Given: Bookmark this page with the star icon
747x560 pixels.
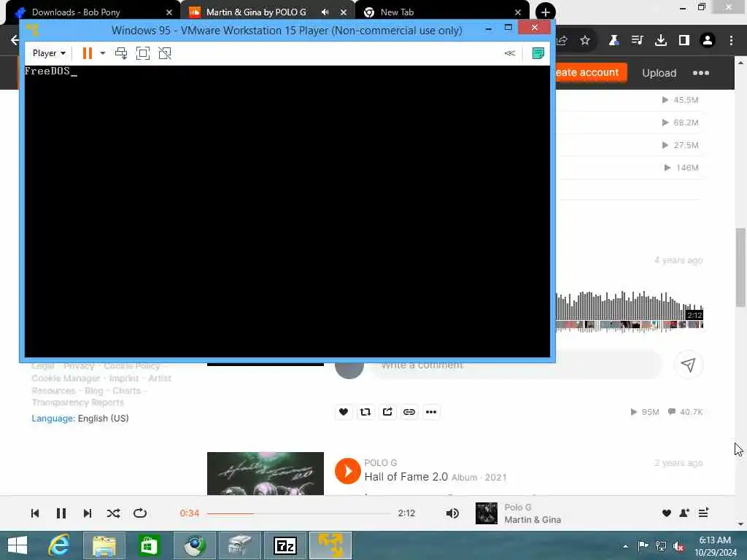Looking at the screenshot, I should [585, 41].
